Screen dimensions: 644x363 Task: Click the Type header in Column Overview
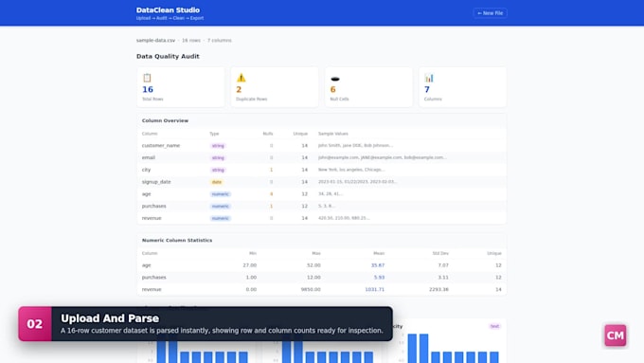(214, 134)
